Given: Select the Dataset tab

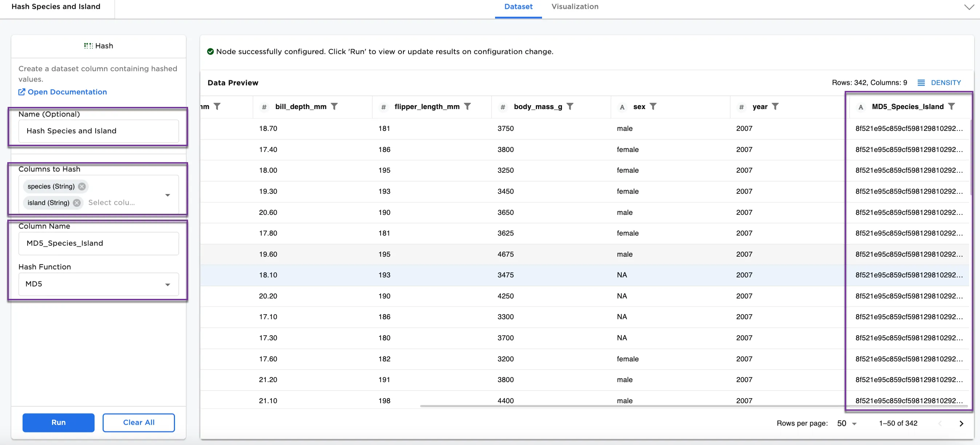Looking at the screenshot, I should (518, 7).
